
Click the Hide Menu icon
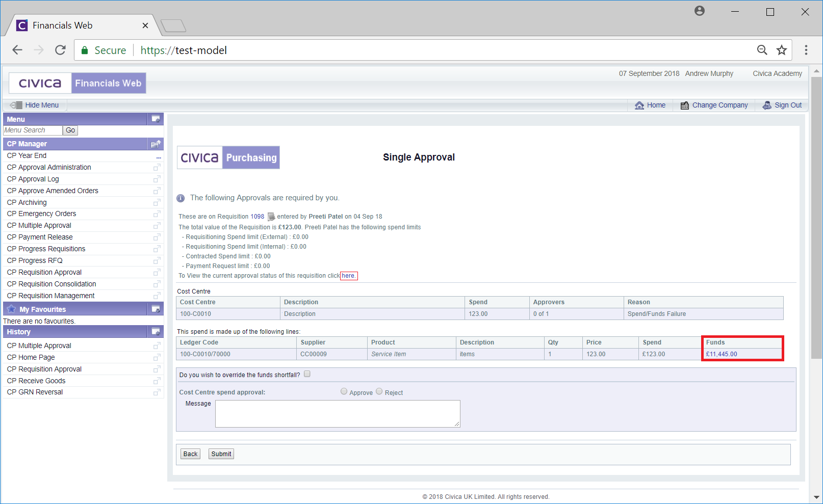pyautogui.click(x=16, y=105)
